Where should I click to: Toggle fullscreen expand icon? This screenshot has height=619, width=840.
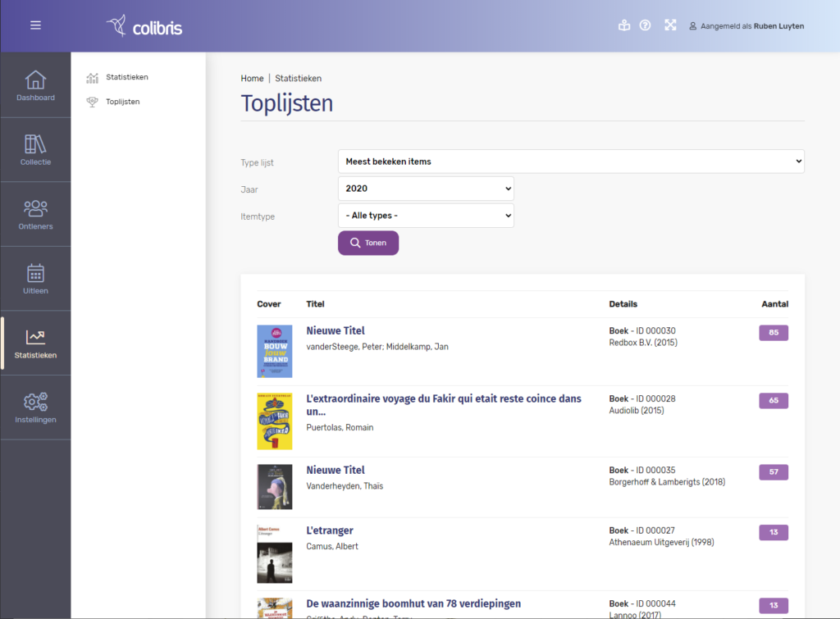click(670, 25)
